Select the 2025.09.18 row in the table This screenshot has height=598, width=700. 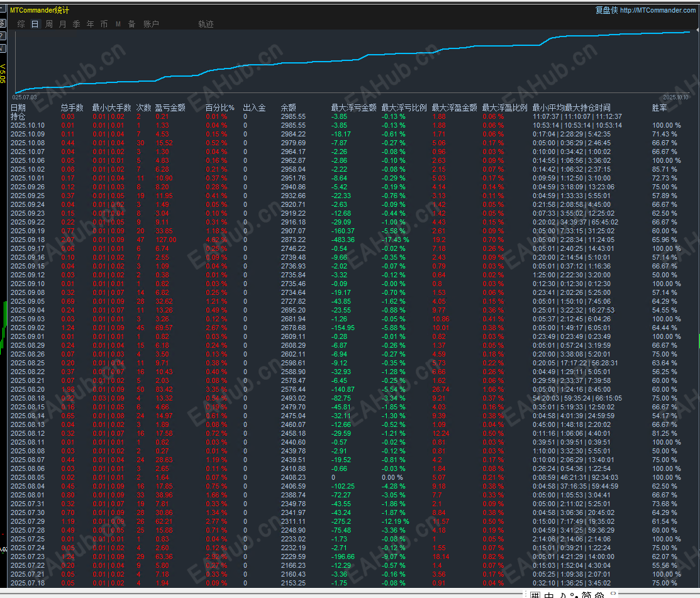click(x=28, y=240)
